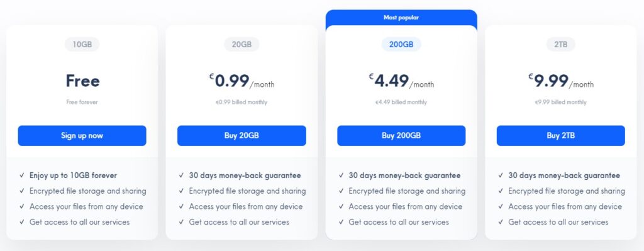Click checkmark beside 200GB plan money-back guarantee
Viewport: 644px width, 251px height.
click(341, 176)
